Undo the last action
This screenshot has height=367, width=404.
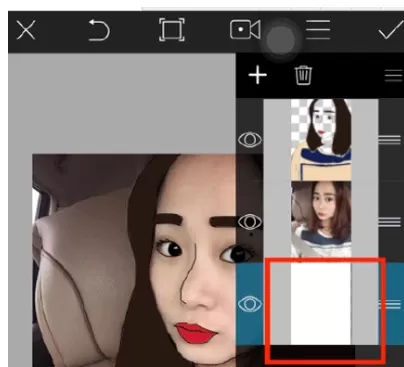click(99, 30)
